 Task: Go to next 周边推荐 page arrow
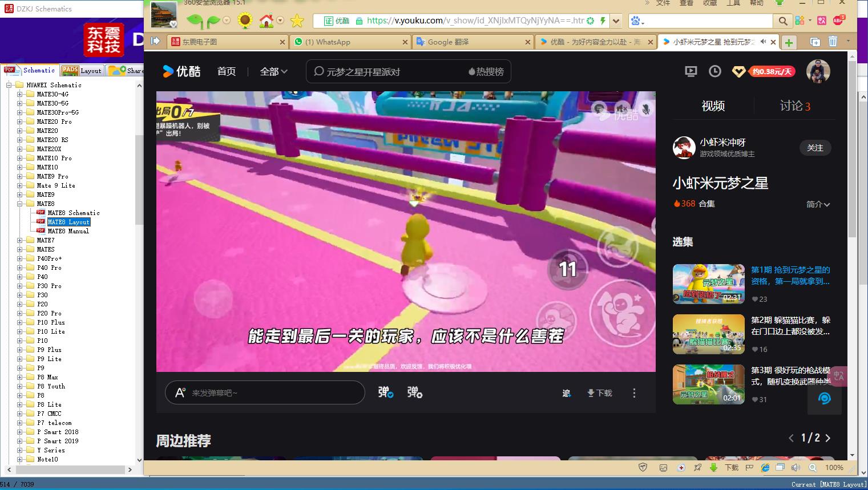827,438
